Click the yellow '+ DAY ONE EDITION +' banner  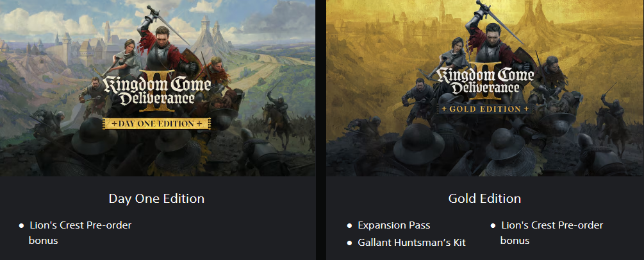(156, 123)
